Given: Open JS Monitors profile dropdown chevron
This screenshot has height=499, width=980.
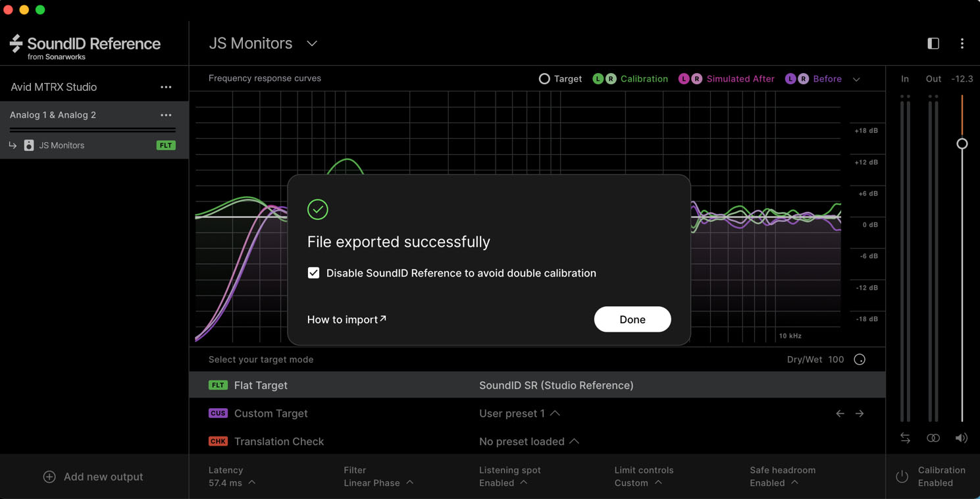Looking at the screenshot, I should (x=312, y=44).
